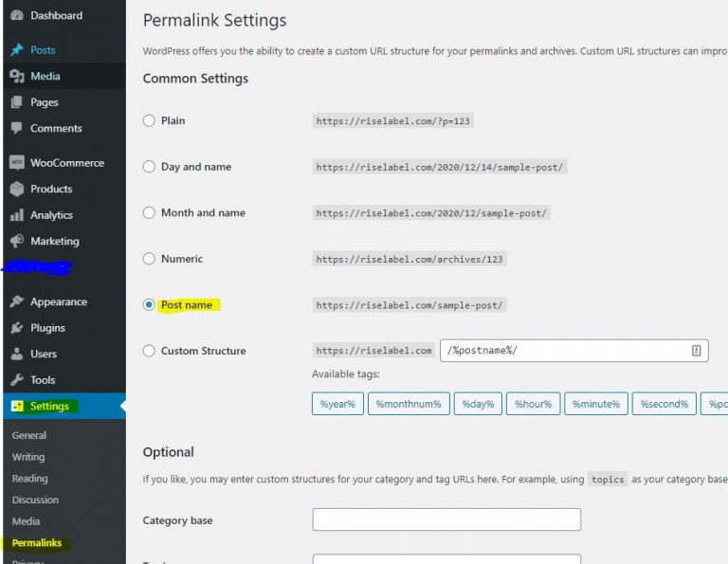Open the Marketing menu label
The image size is (728, 564).
(x=55, y=241)
